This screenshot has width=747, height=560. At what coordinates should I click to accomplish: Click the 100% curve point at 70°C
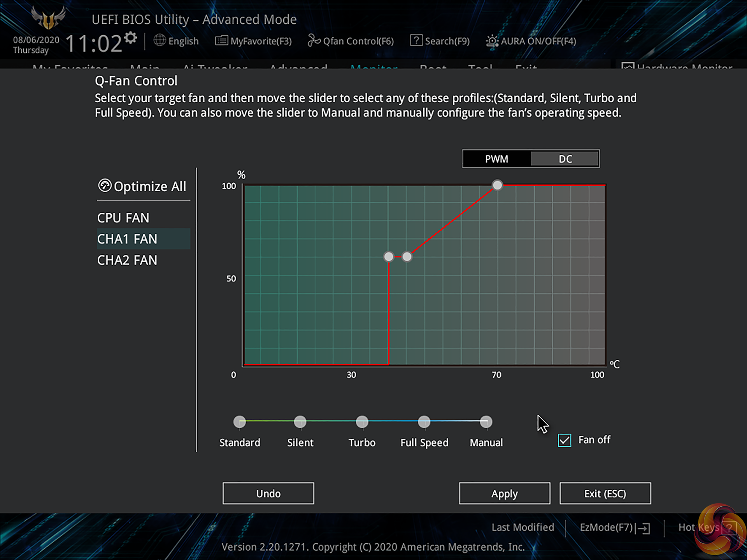pos(497,185)
